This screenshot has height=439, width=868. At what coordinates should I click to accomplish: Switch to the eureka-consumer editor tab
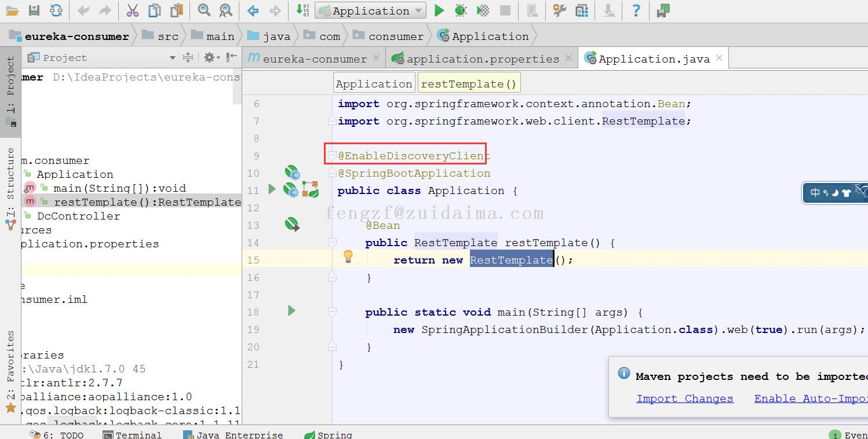click(x=314, y=58)
